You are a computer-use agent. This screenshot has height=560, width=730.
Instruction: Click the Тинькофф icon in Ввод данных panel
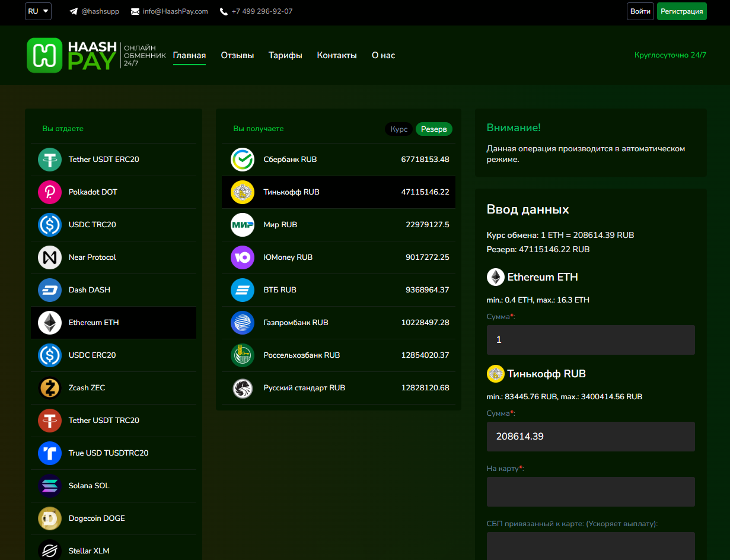(496, 374)
